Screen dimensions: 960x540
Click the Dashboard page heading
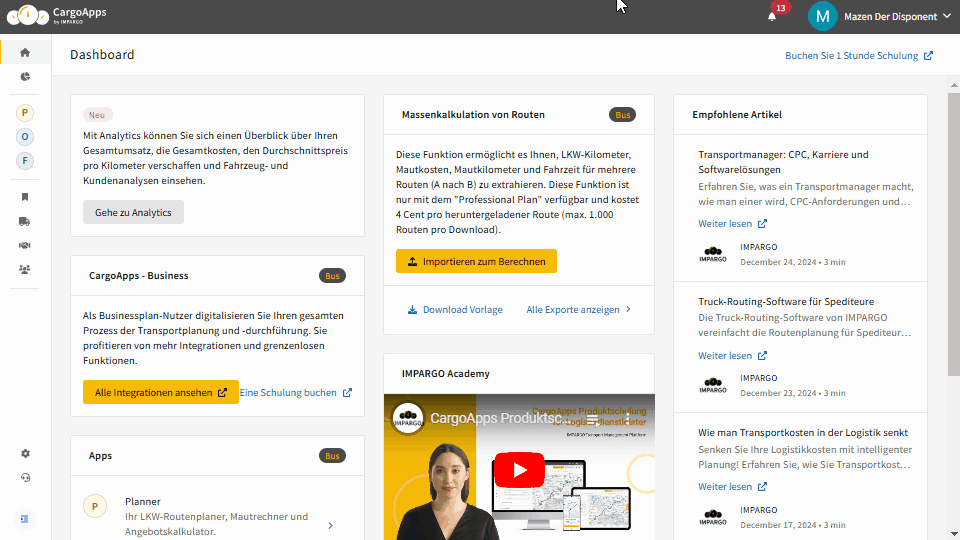[x=102, y=54]
